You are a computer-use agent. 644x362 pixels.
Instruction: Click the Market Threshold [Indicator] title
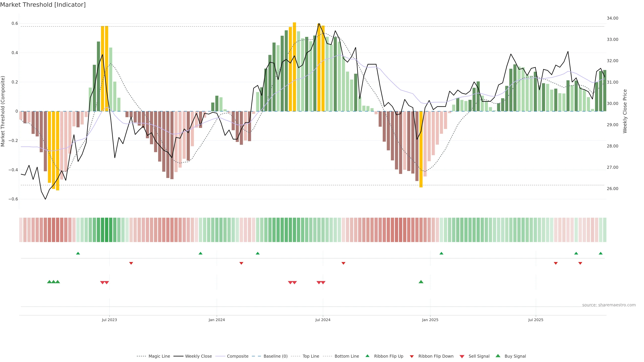pyautogui.click(x=43, y=5)
